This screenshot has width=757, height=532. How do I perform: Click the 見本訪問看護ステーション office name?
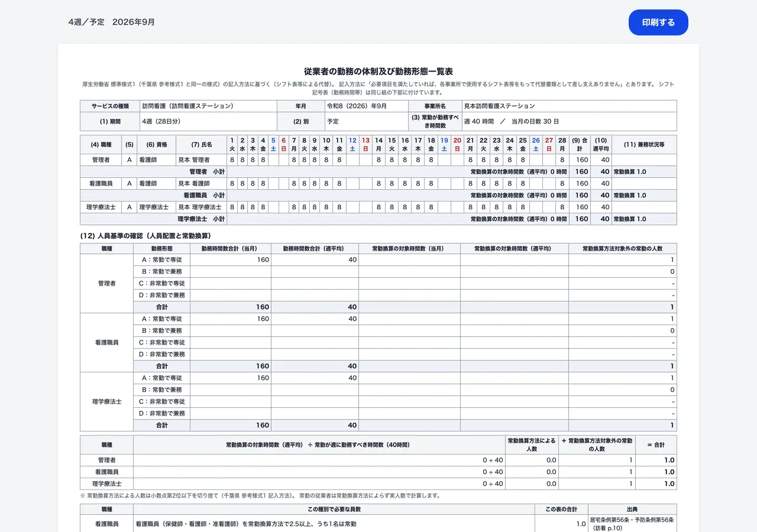tap(569, 106)
